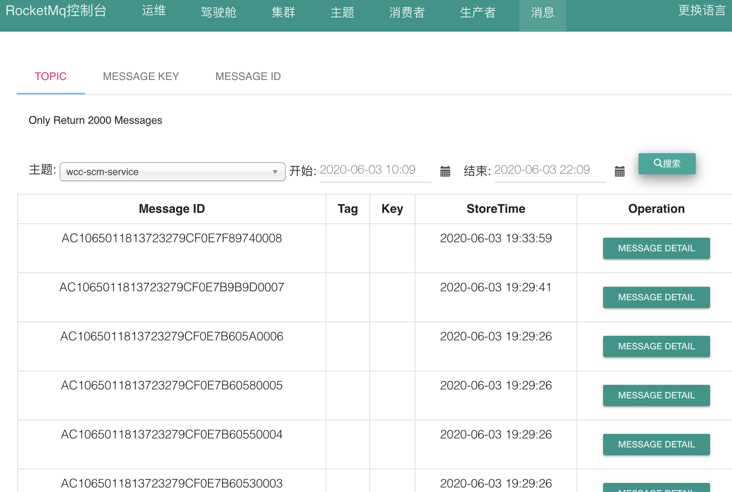Click the search button with magnifier icon
This screenshot has width=732, height=492.
click(x=667, y=163)
